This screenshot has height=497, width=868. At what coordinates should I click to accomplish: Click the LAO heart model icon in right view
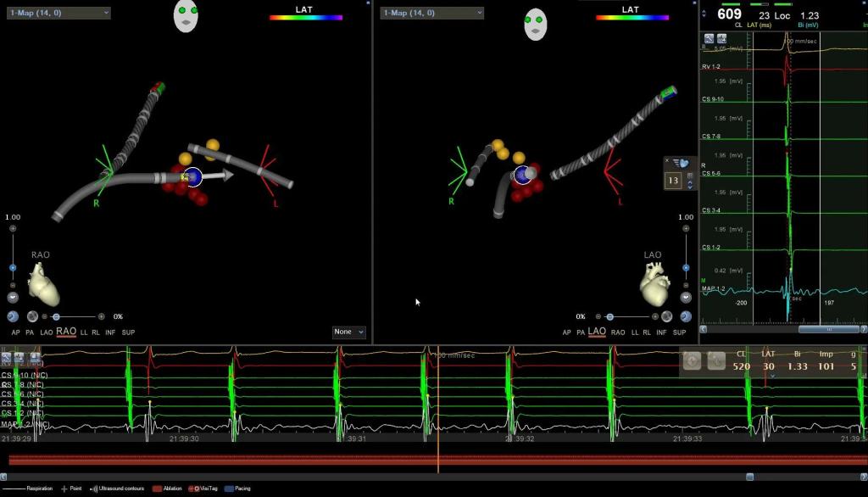click(x=655, y=286)
